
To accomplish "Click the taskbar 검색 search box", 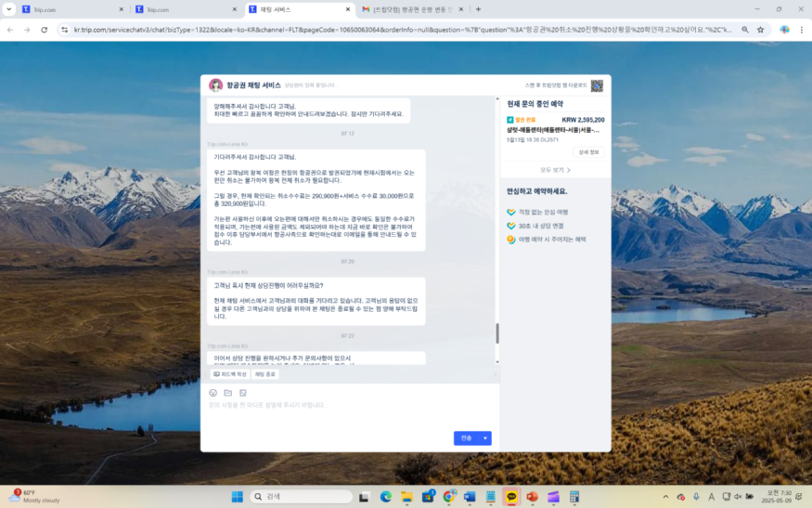I will 302,497.
